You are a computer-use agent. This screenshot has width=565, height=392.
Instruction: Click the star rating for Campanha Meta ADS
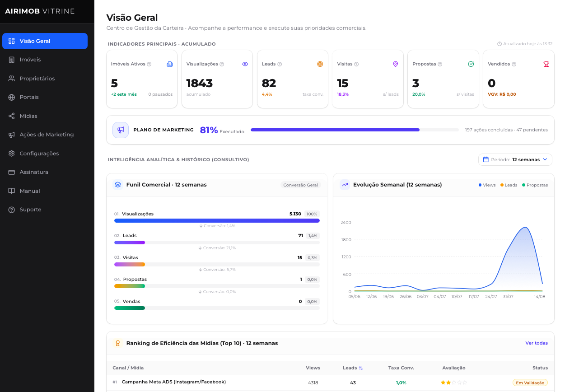click(454, 383)
